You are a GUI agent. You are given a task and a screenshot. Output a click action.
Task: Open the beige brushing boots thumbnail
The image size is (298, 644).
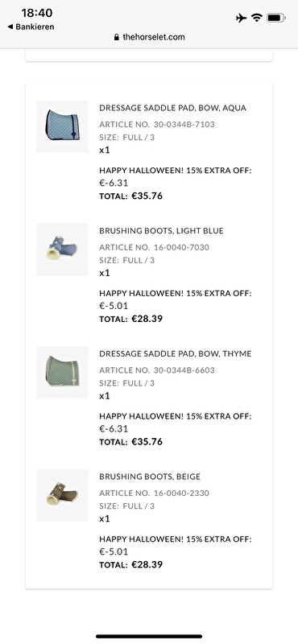[63, 495]
